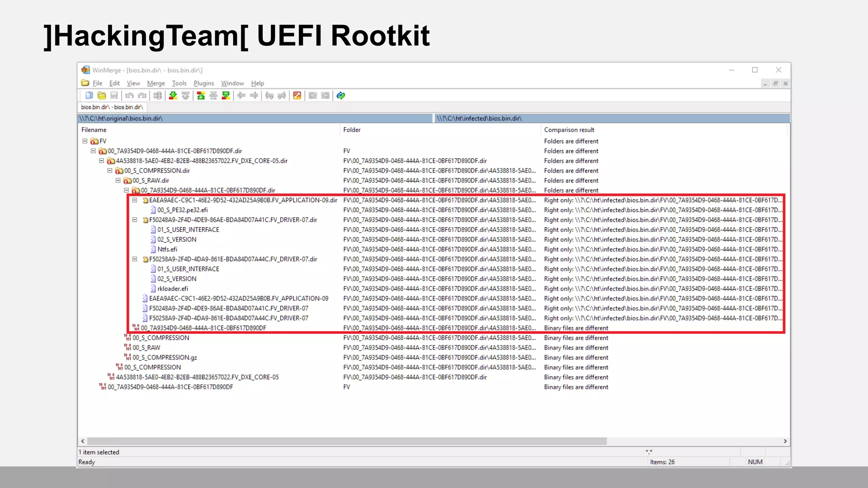Go to Next Difference with green down arrow

(173, 96)
